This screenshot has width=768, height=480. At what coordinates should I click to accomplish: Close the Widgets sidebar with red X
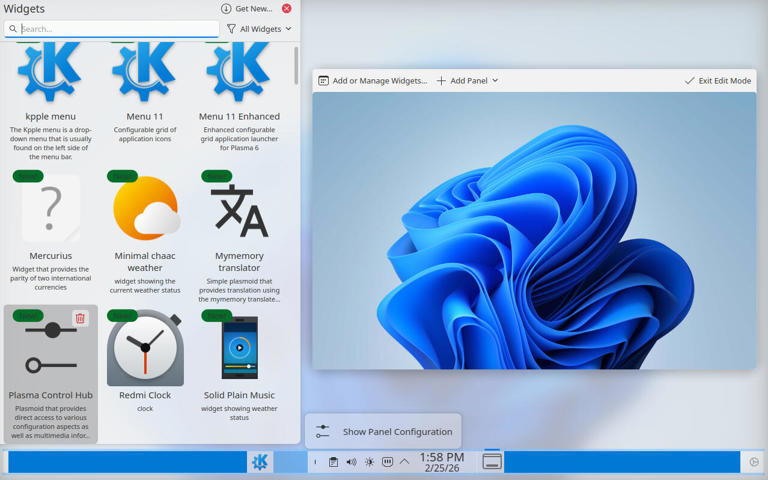287,8
